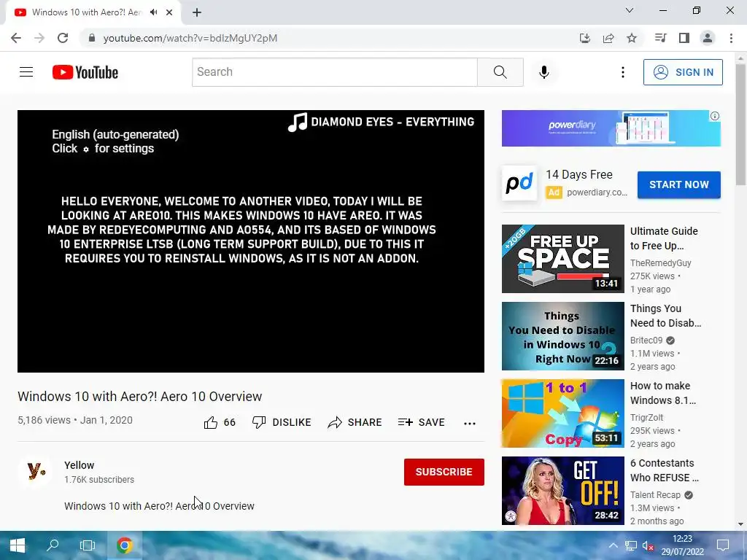The width and height of the screenshot is (747, 560).
Task: Click the powerdiary.co... ad link
Action: pyautogui.click(x=597, y=192)
